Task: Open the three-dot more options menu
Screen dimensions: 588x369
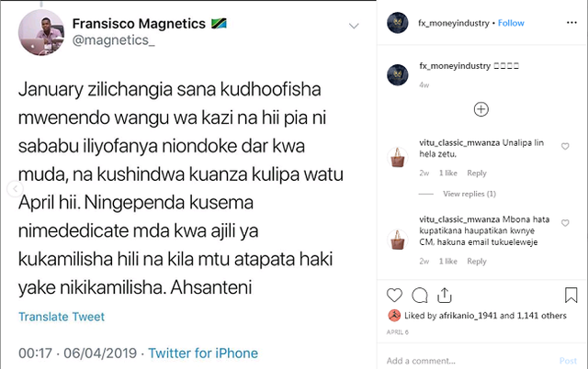Action: click(570, 23)
